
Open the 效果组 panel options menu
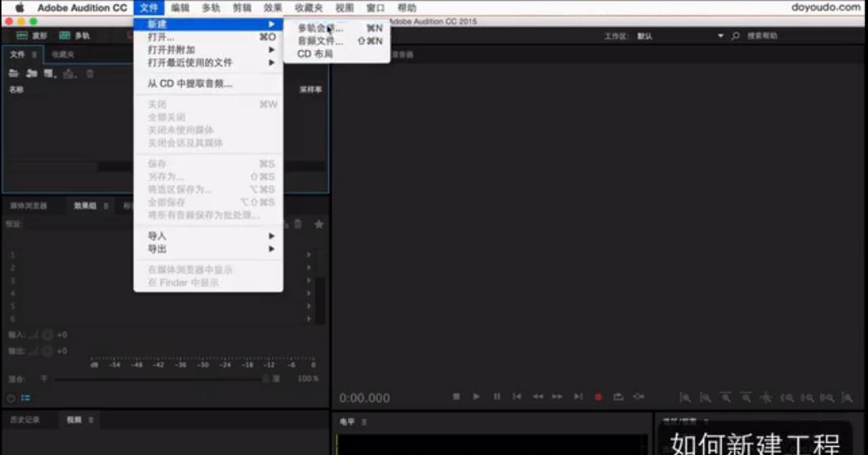click(x=105, y=206)
